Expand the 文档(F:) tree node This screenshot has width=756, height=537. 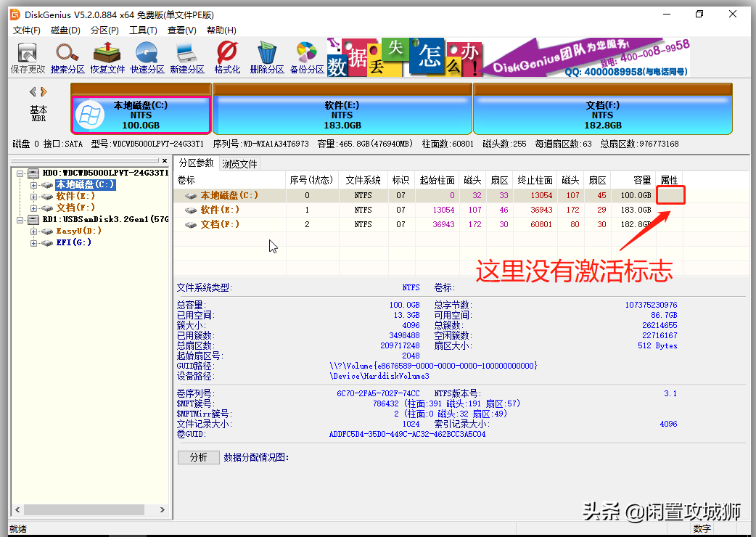tap(33, 208)
